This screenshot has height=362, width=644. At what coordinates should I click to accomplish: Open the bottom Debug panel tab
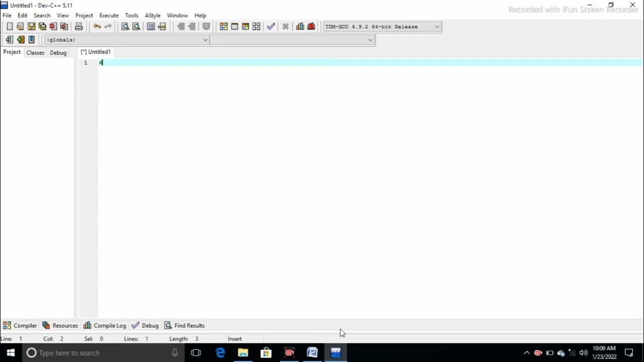point(145,326)
